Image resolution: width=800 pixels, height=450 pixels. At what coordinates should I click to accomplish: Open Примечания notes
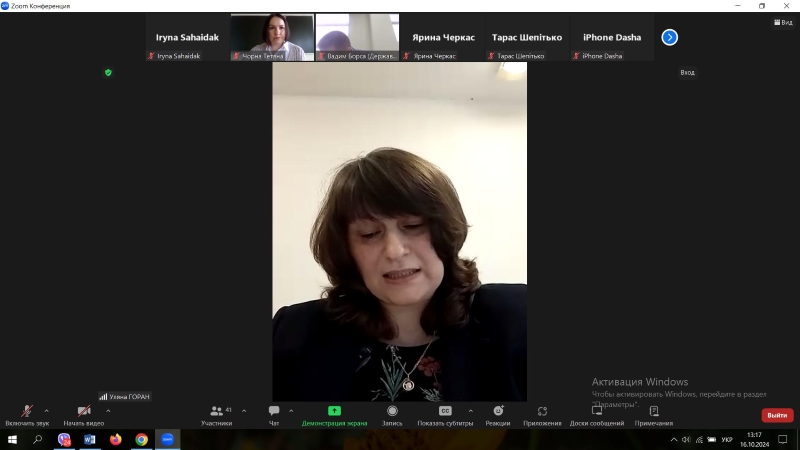654,415
